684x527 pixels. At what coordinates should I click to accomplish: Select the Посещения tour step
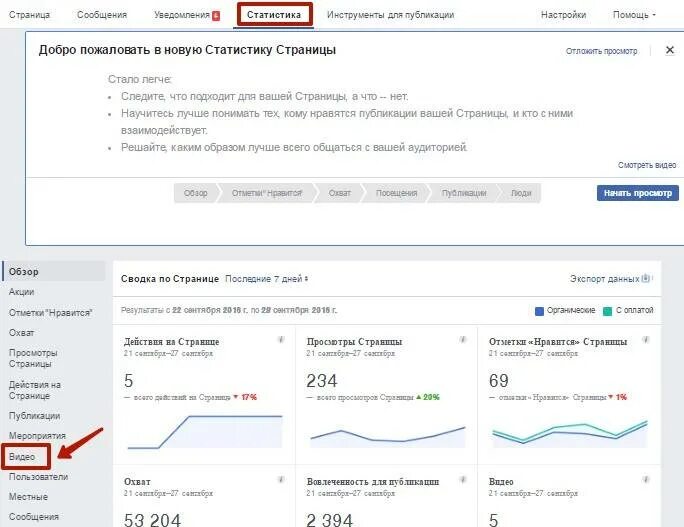(397, 193)
